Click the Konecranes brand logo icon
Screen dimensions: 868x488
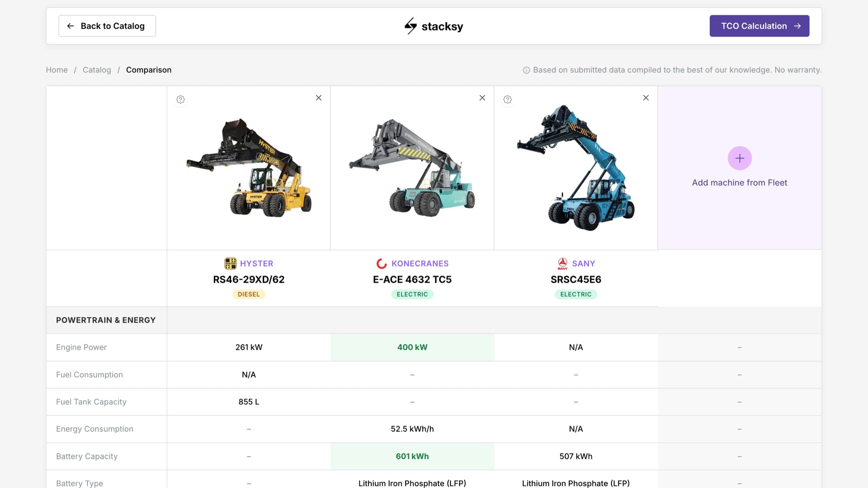click(x=382, y=263)
